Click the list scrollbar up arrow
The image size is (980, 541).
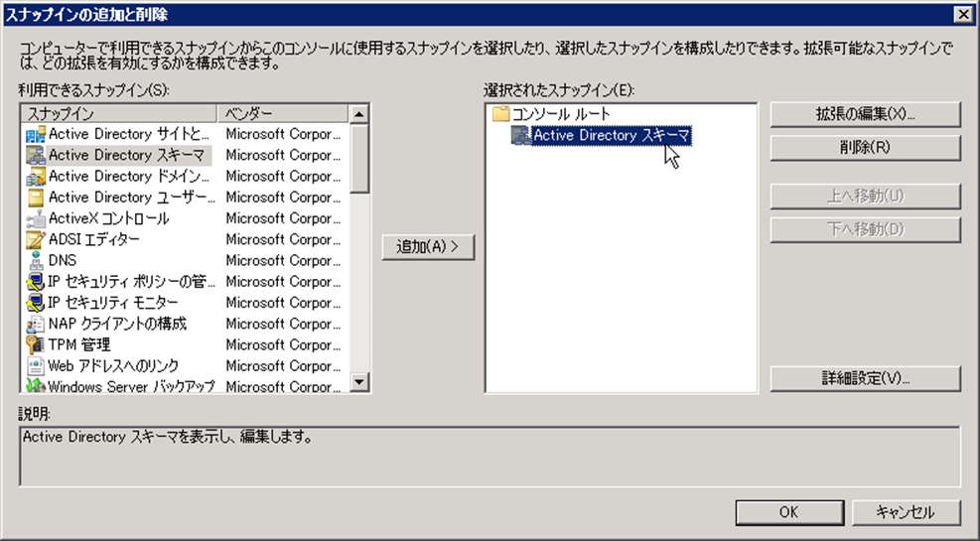[359, 114]
